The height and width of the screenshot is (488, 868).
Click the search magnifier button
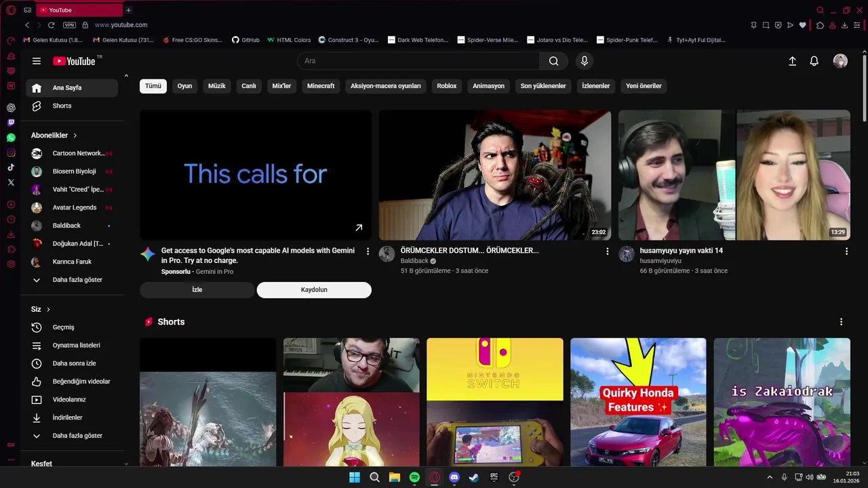click(x=554, y=61)
